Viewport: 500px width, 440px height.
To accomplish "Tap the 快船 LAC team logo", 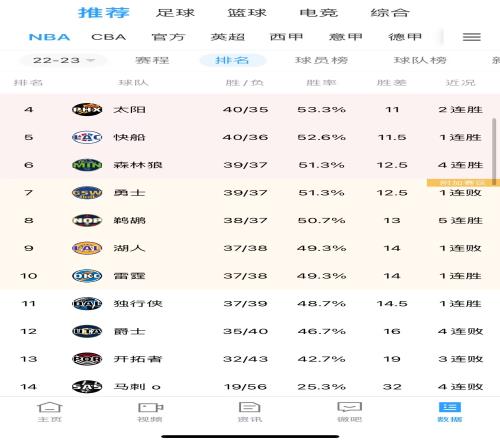I will 87,137.
